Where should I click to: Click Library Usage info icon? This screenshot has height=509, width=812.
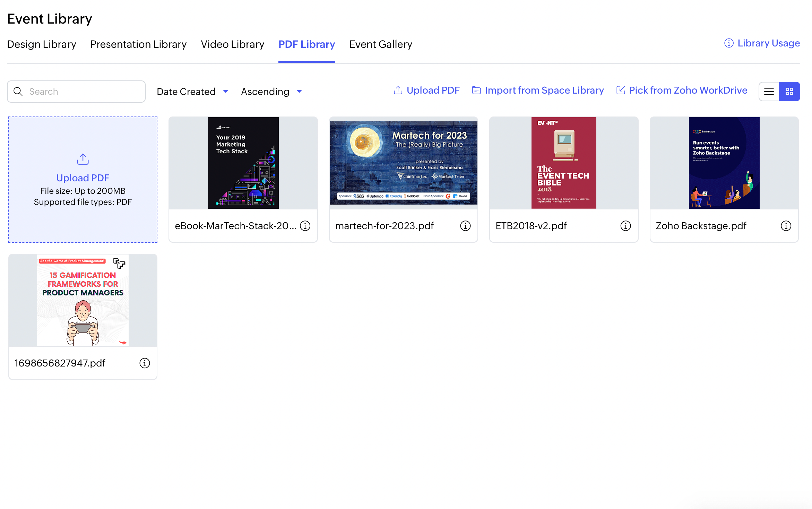pos(729,43)
